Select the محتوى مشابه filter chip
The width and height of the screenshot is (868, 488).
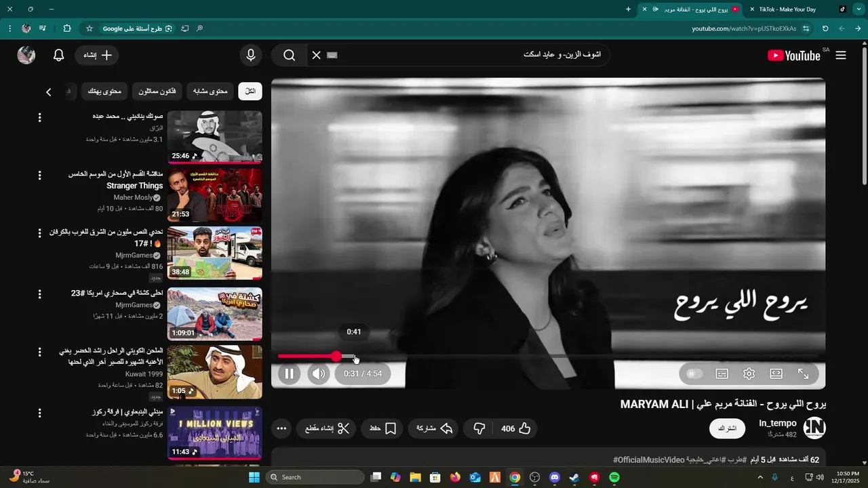(x=210, y=91)
